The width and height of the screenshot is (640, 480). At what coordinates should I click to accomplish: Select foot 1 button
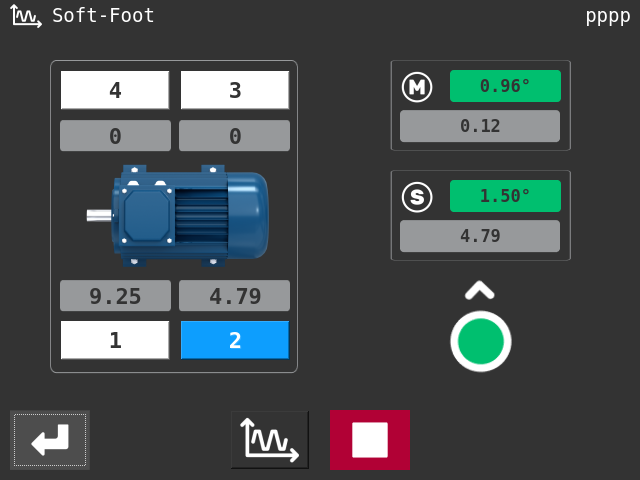coord(115,340)
